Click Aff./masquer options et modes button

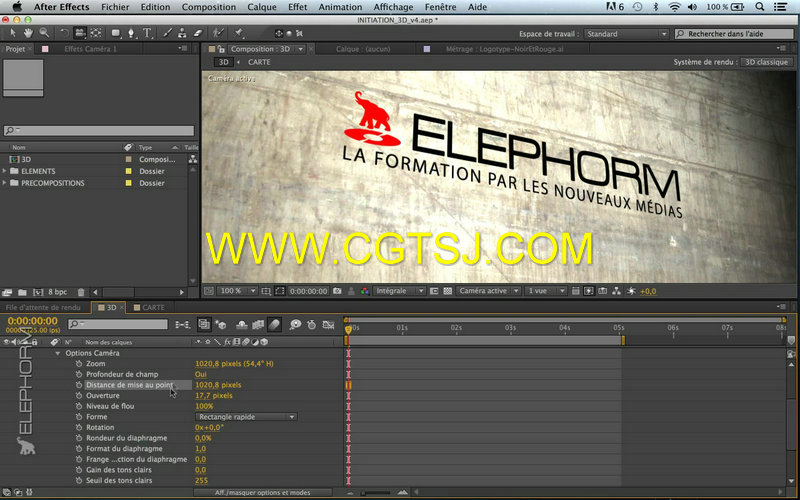tap(262, 492)
